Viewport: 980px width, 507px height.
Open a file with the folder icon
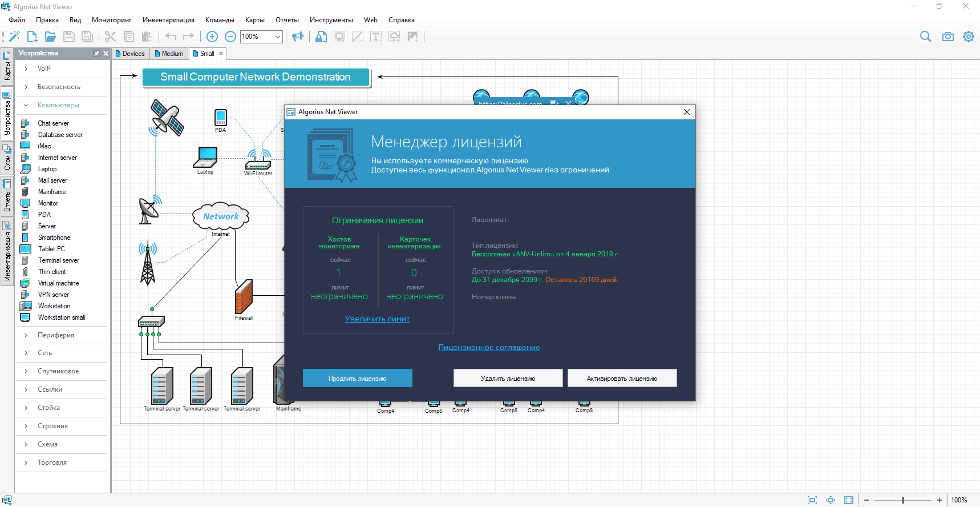pyautogui.click(x=50, y=37)
